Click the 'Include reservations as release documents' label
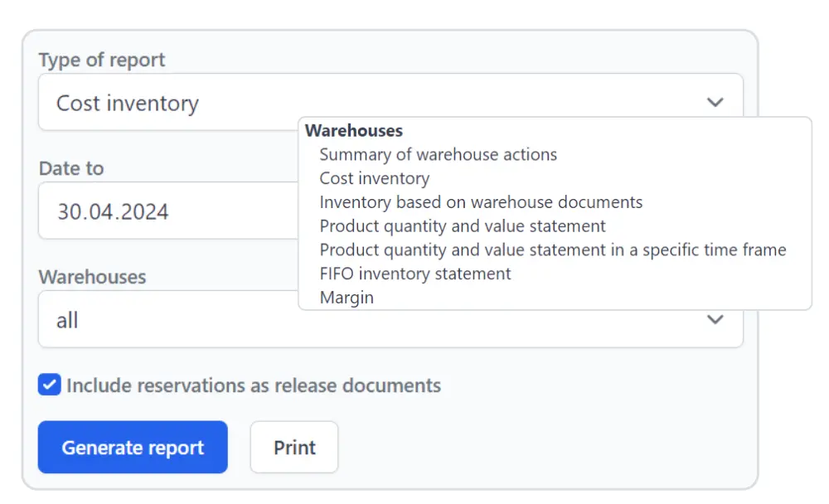 [x=254, y=385]
